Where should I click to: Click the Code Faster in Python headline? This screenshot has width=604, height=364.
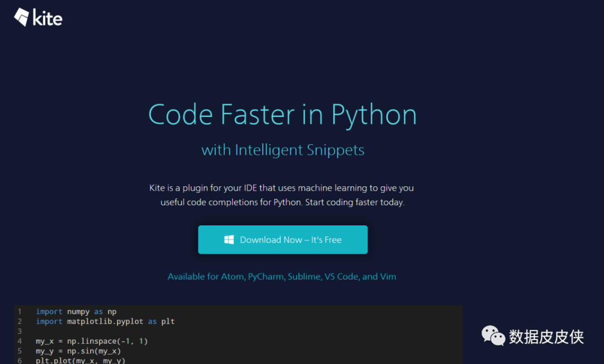(x=282, y=115)
